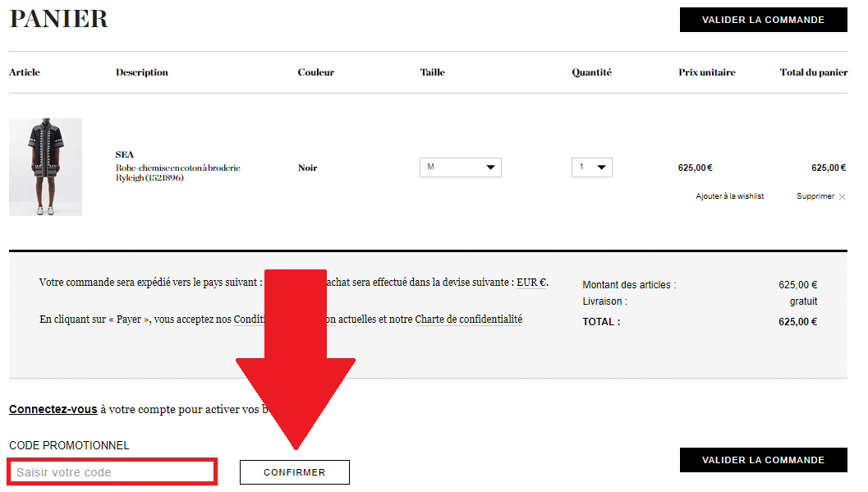Click the SEA brand name
This screenshot has height=492, width=868.
click(x=125, y=154)
